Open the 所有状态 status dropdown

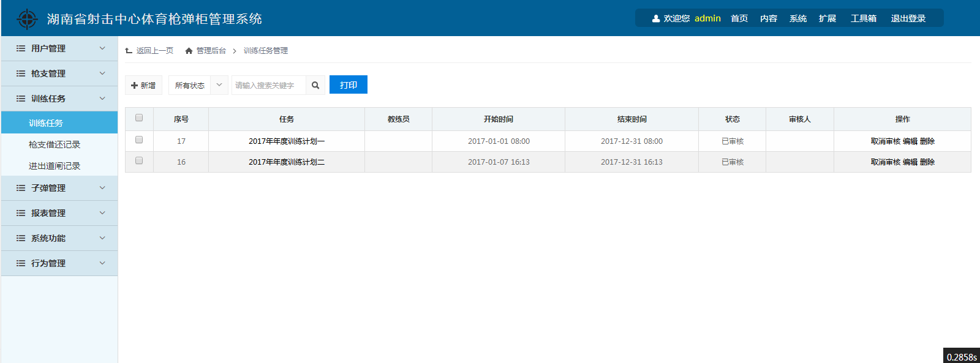coord(198,85)
